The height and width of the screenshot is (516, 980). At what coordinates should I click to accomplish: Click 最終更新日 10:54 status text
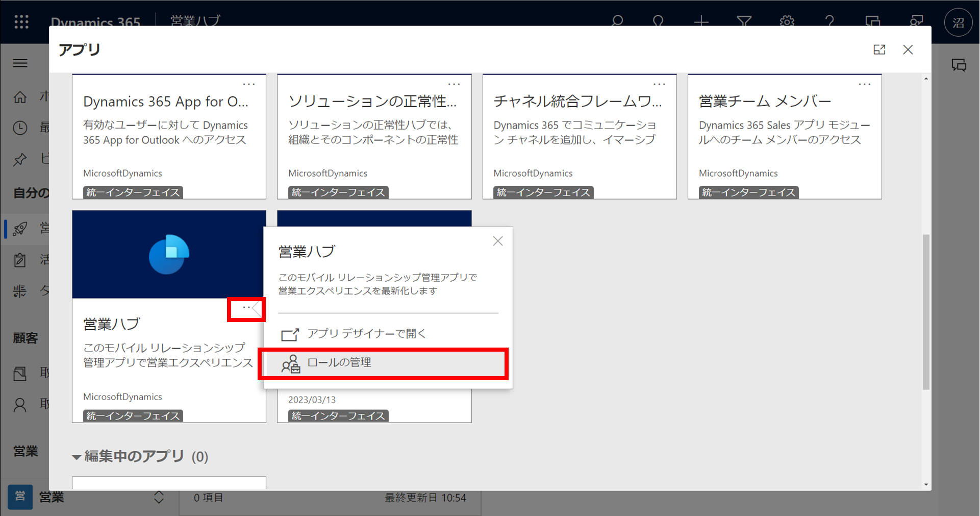tap(425, 498)
